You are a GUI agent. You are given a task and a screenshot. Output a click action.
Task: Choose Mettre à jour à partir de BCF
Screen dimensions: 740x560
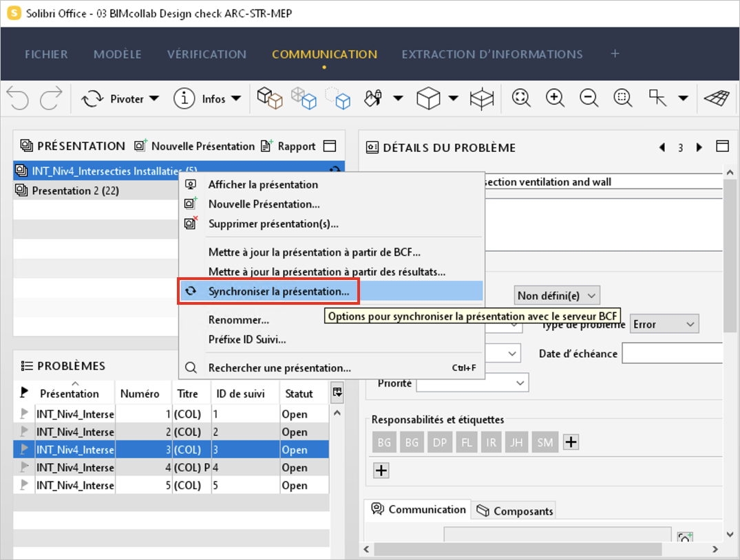tap(331, 252)
